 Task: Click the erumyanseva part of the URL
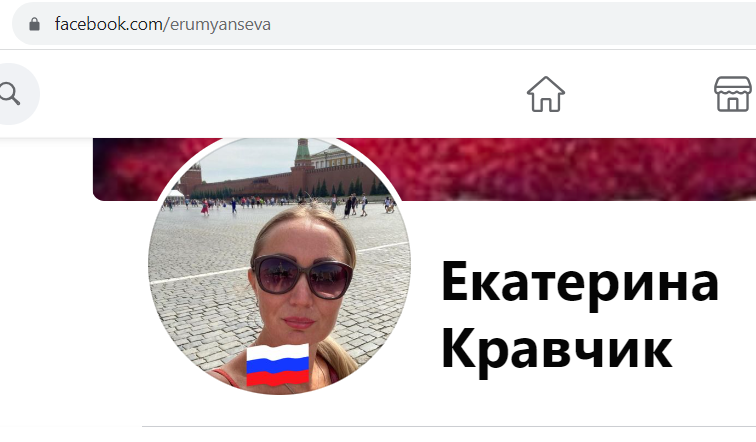[x=220, y=25]
